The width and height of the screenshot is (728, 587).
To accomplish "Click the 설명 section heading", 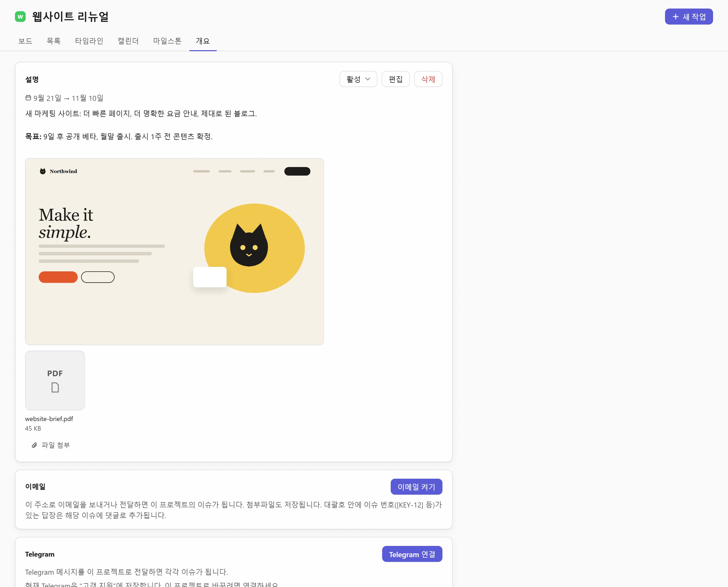I will [32, 80].
